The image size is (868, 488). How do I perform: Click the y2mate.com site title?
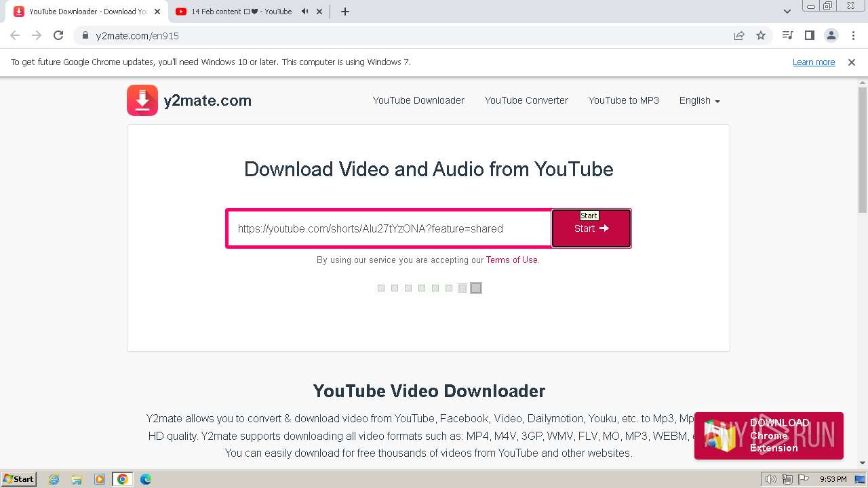pos(208,100)
